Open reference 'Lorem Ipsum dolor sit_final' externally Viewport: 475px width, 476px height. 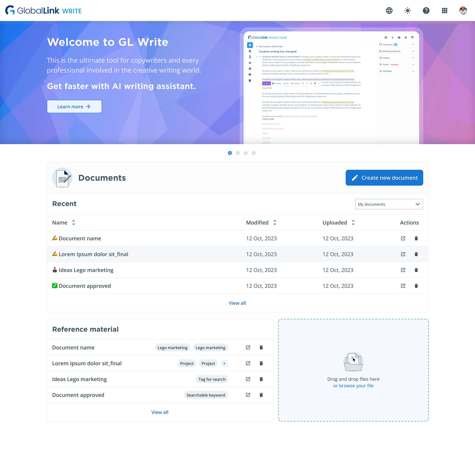[x=248, y=363]
